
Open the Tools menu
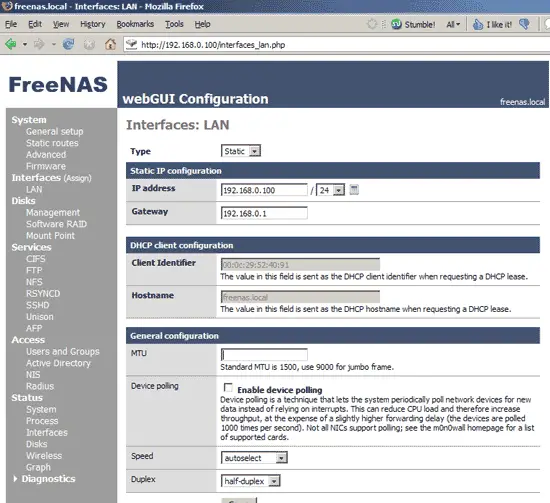[x=174, y=24]
